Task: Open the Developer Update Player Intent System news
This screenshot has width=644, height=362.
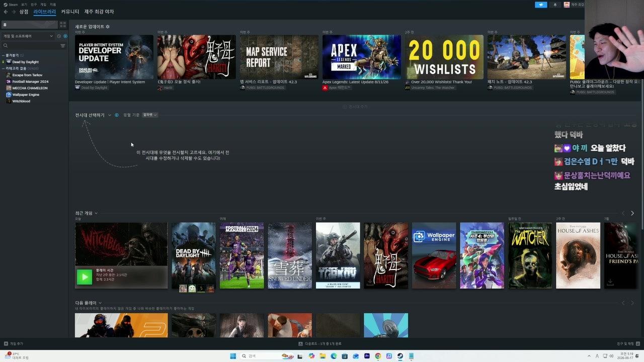Action: [114, 57]
